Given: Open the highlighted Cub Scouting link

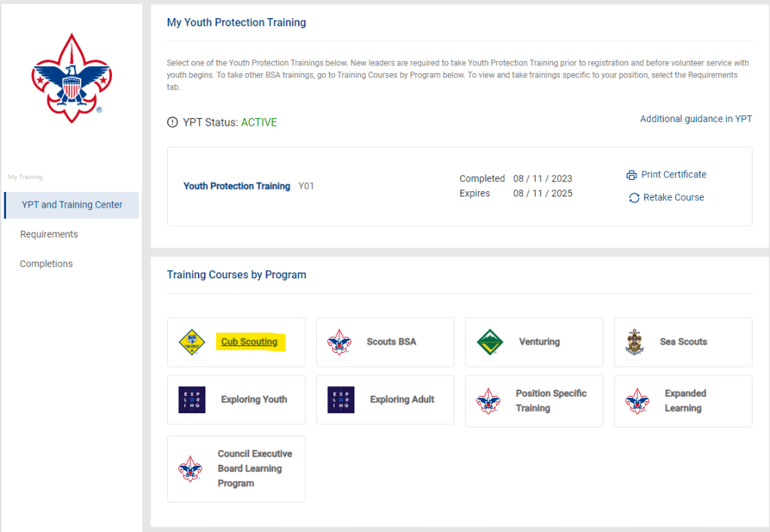Looking at the screenshot, I should (249, 342).
